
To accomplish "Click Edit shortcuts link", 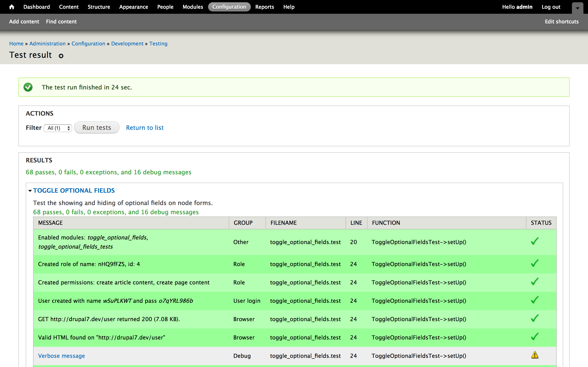I will coord(562,22).
